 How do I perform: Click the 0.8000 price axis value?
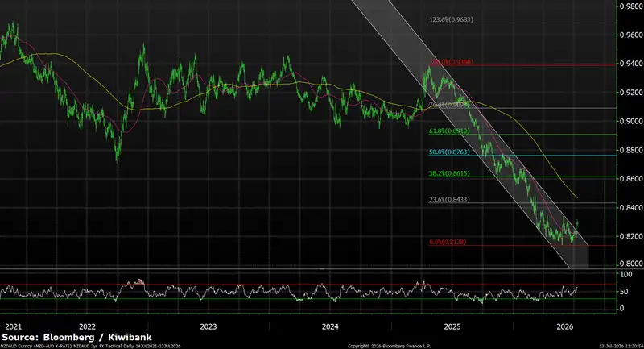click(631, 264)
